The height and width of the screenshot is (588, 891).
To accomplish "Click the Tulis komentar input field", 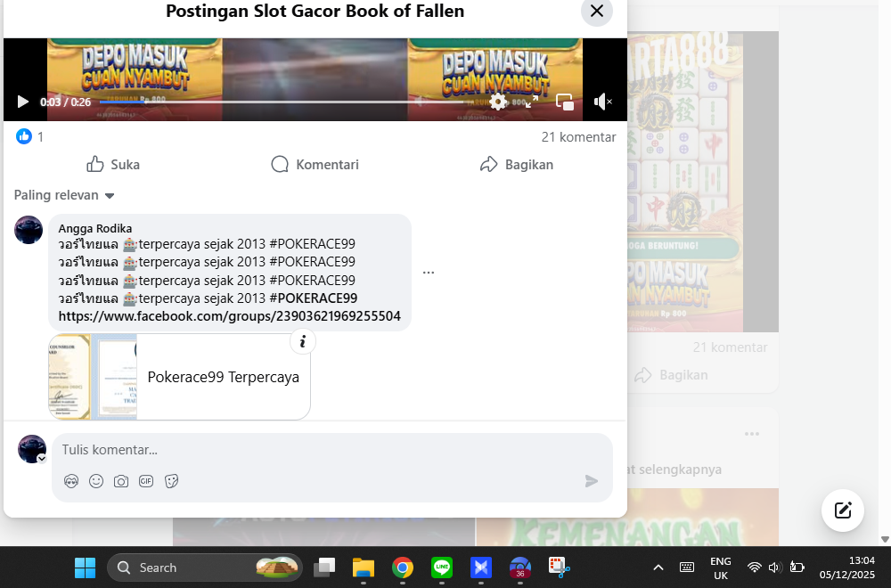I will point(331,450).
